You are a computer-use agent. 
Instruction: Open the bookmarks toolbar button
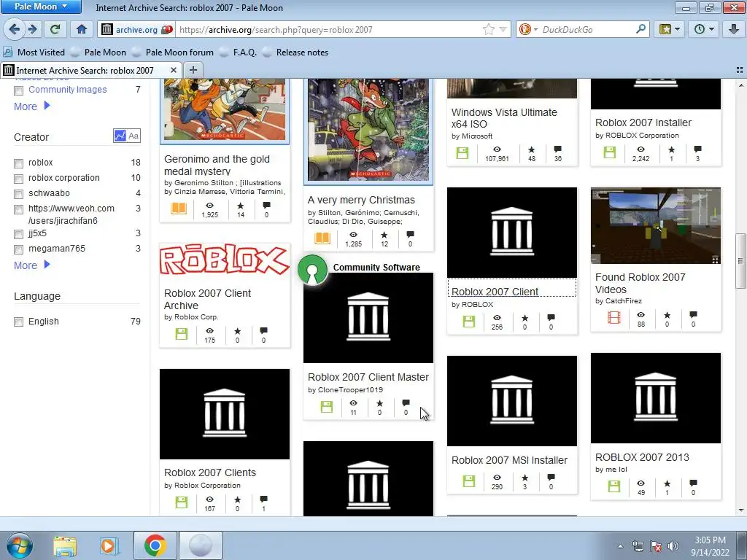pos(669,29)
